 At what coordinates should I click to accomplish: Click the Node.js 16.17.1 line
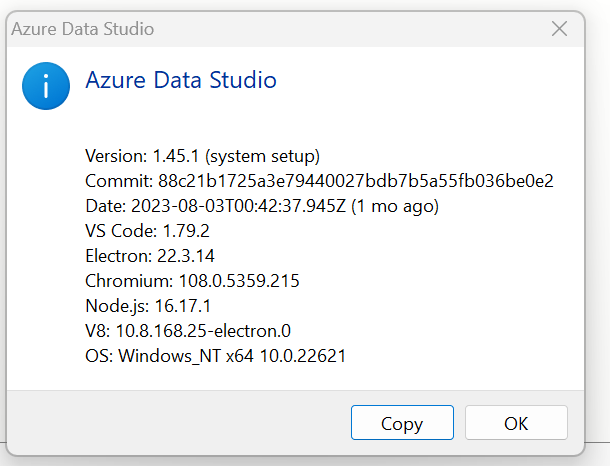[147, 306]
